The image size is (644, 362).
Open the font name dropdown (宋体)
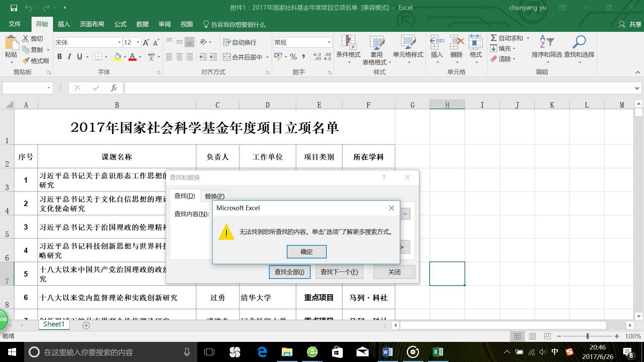[119, 43]
